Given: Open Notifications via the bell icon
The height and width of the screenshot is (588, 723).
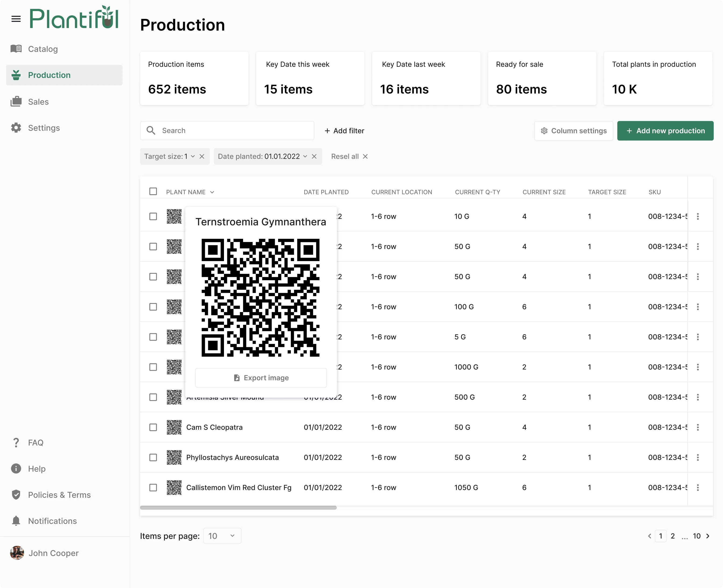Looking at the screenshot, I should (16, 521).
